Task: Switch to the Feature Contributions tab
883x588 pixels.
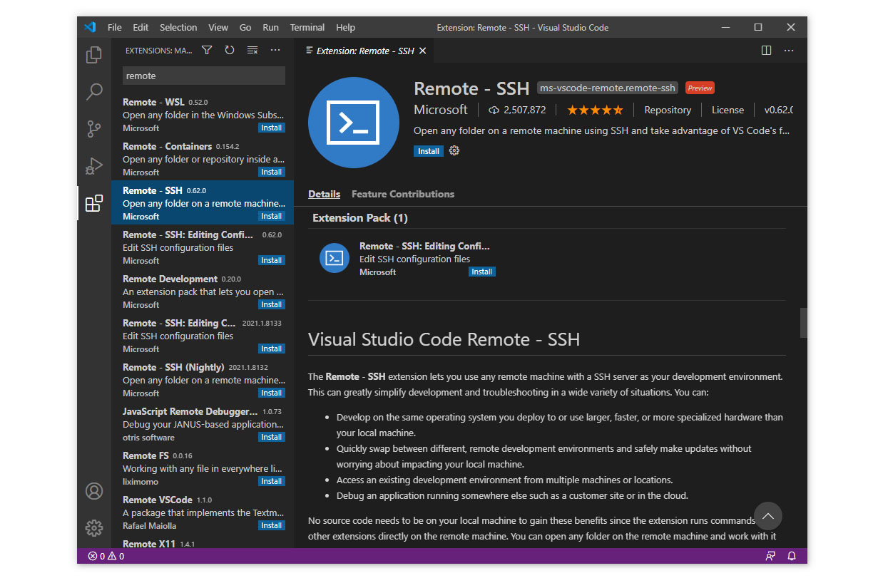Action: (x=403, y=194)
